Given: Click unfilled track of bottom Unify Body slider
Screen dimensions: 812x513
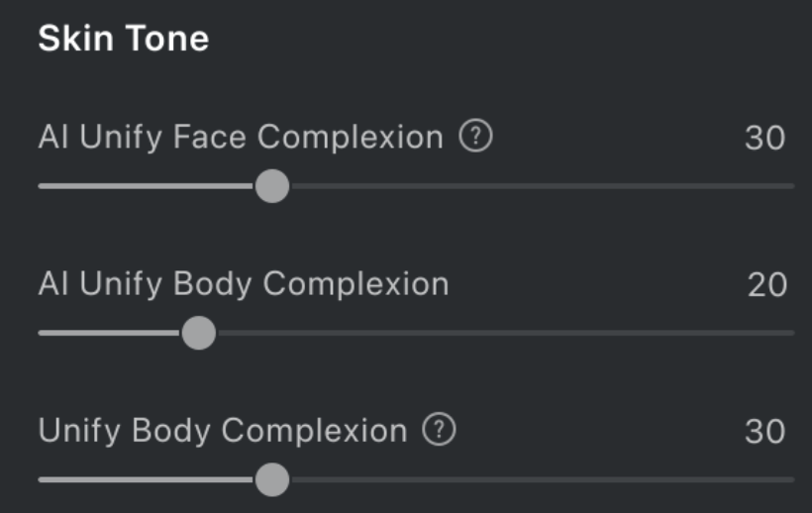Looking at the screenshot, I should click(x=535, y=480).
